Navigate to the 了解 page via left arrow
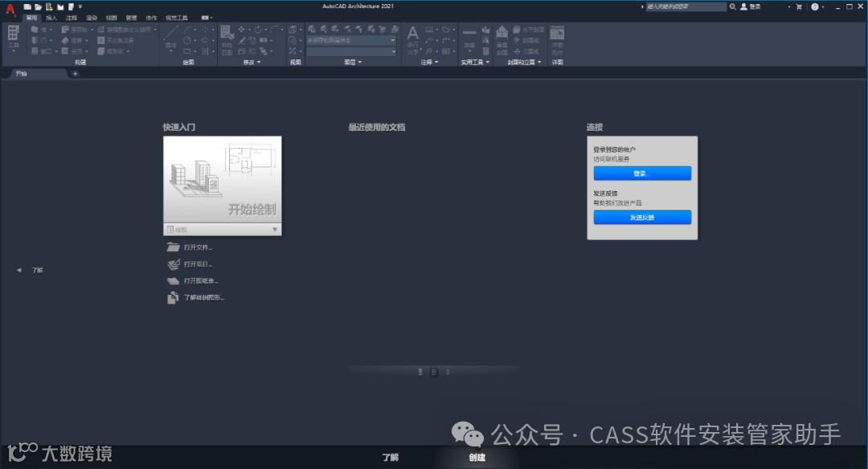Screen dimensions: 868x469 (18, 270)
